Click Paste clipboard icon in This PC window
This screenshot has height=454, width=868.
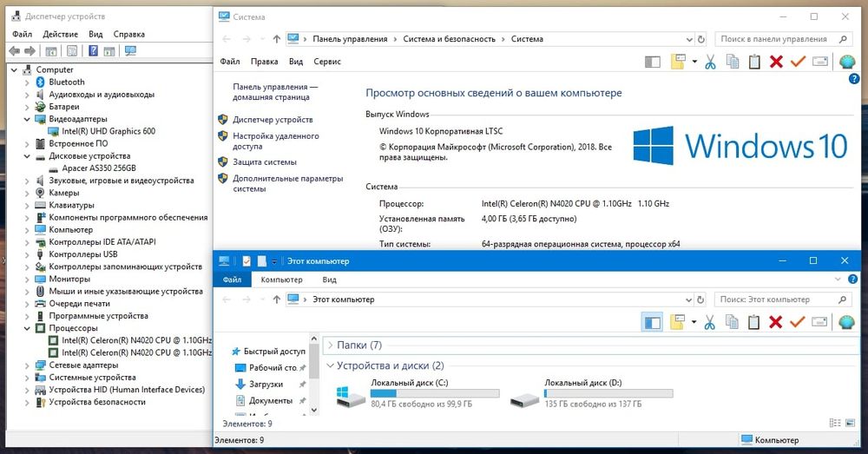click(753, 322)
